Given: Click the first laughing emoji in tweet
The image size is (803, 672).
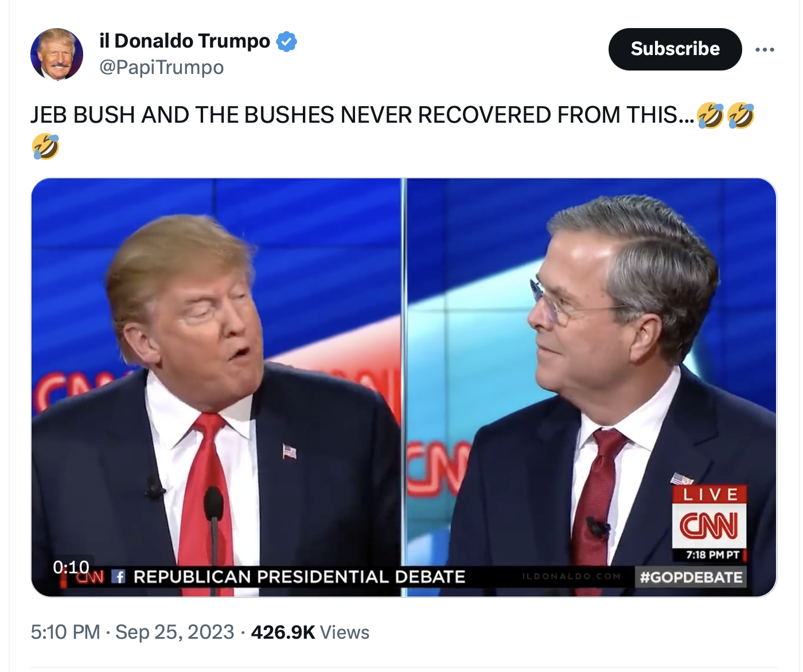Looking at the screenshot, I should pyautogui.click(x=710, y=115).
